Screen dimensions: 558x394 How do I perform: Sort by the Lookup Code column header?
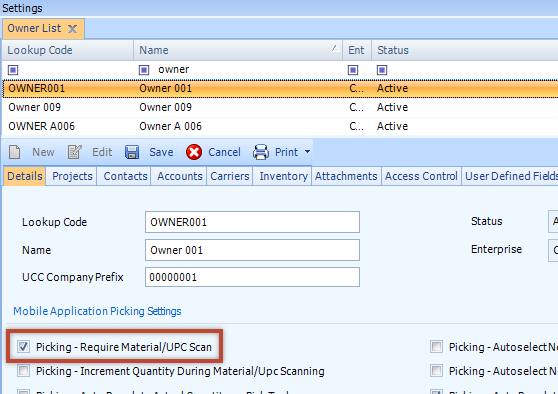tap(68, 50)
